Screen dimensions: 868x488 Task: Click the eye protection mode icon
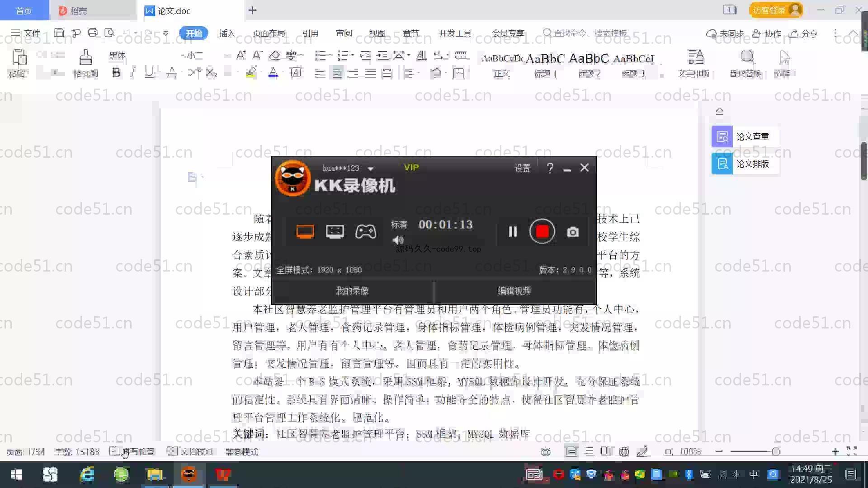[x=546, y=451]
